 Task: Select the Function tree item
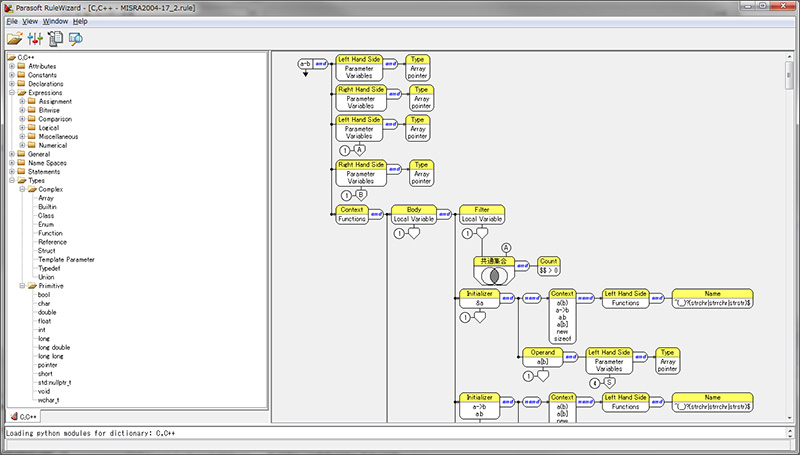coord(51,233)
